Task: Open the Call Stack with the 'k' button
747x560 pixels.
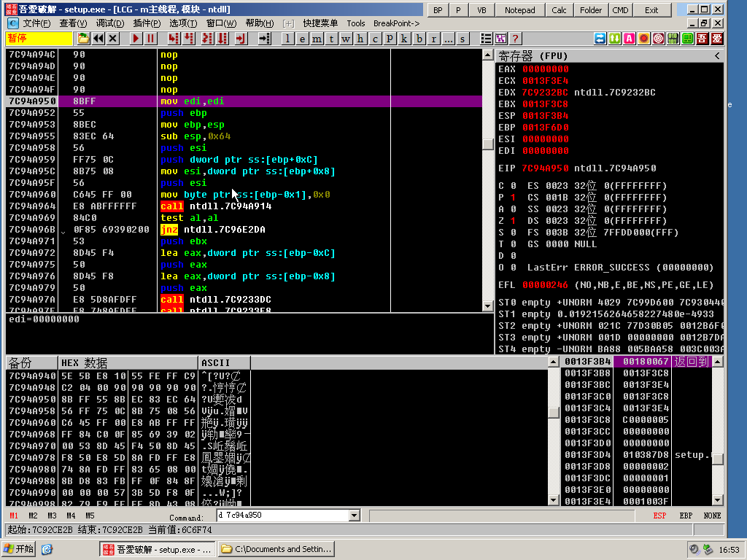Action: click(404, 39)
